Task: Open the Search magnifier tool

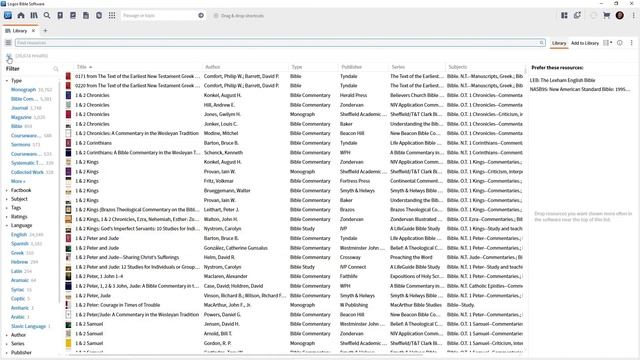Action: [x=47, y=16]
